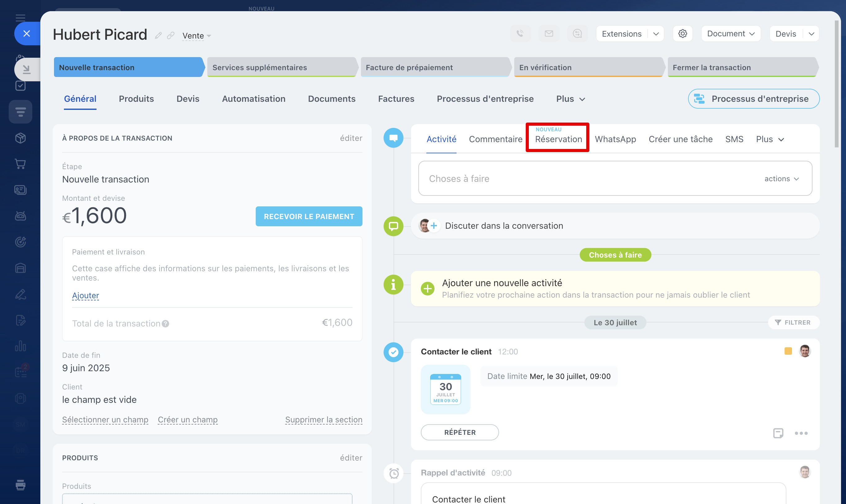Open three-dots menu on Contacter le client
Image resolution: width=846 pixels, height=504 pixels.
(x=801, y=433)
